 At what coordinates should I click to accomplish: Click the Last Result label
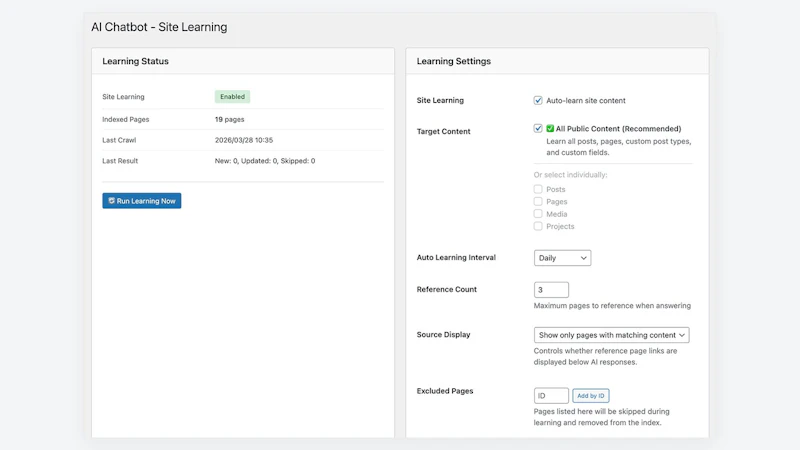[x=120, y=161]
